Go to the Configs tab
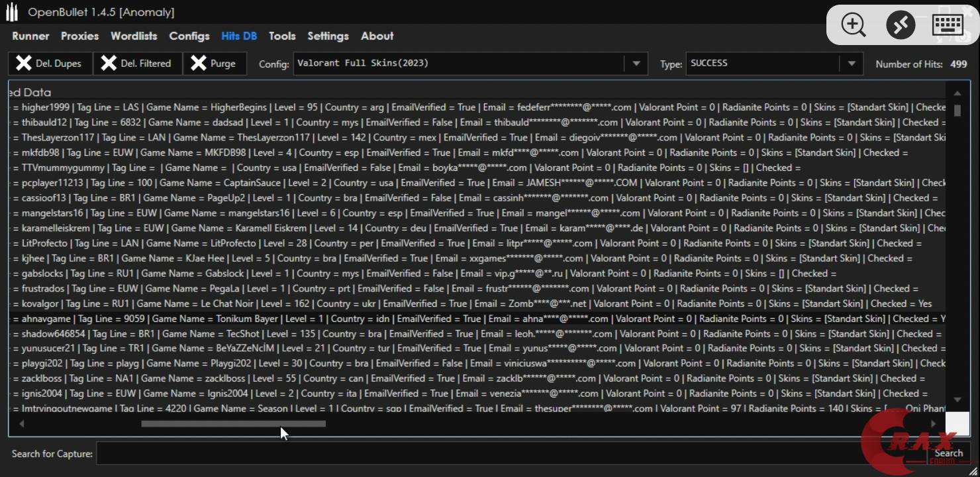980x477 pixels. (x=189, y=36)
